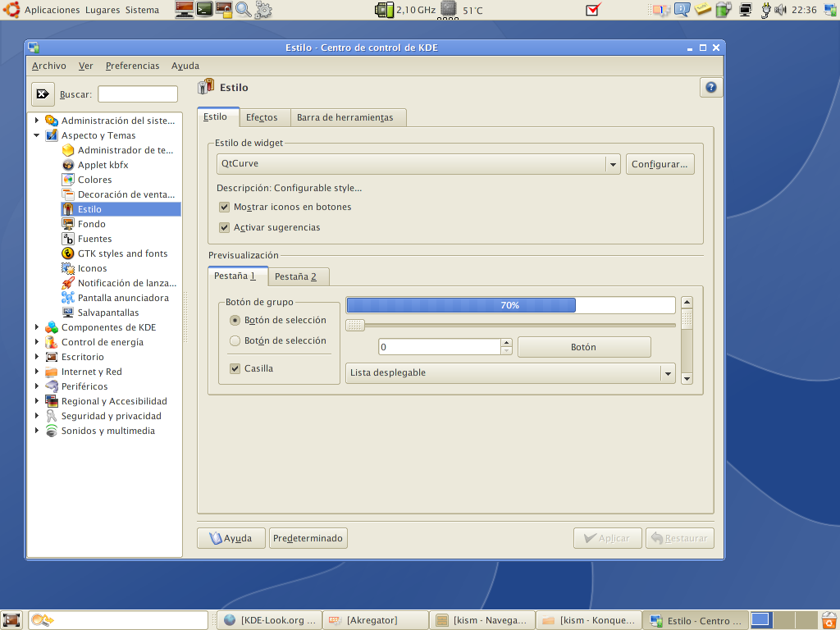Click the Notificación de lanzamiento rocket icon
The image size is (840, 630).
pyautogui.click(x=68, y=283)
